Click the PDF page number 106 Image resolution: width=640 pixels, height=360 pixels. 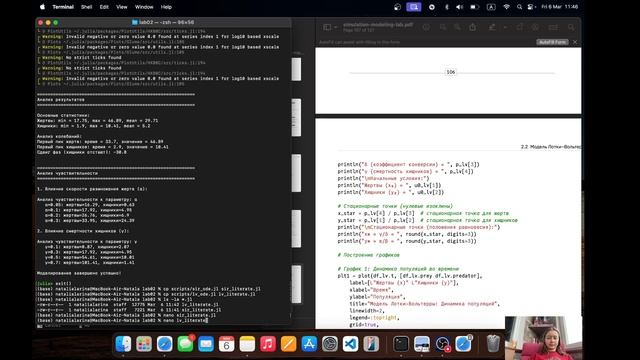[451, 72]
